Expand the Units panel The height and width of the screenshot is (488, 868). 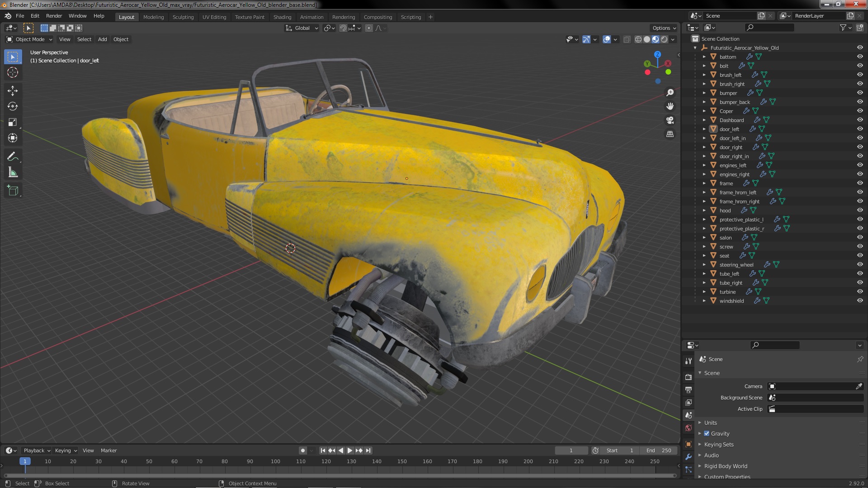pyautogui.click(x=710, y=423)
